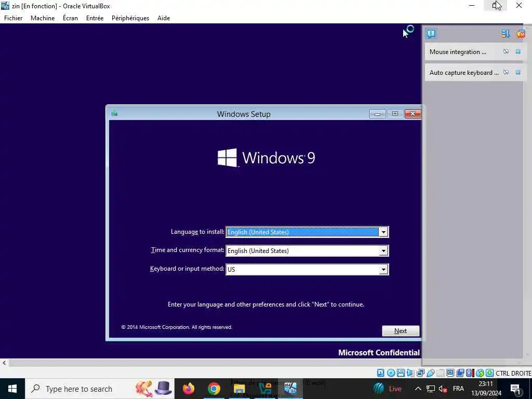Minimize the Oracle VirtualBox window
The image size is (532, 399).
[x=472, y=5]
